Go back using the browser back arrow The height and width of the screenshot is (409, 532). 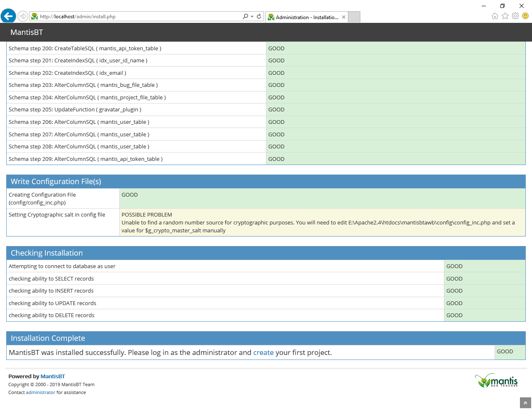pyautogui.click(x=8, y=16)
